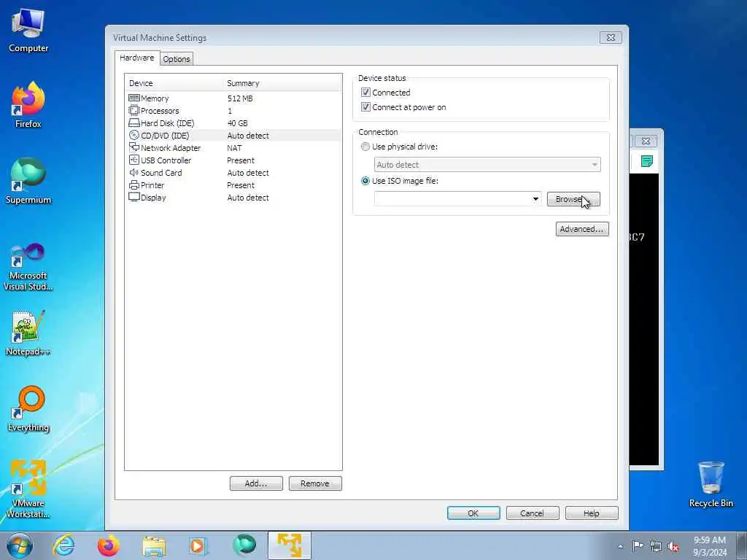Switch to the Hardware tab
This screenshot has width=747, height=560.
coord(136,58)
